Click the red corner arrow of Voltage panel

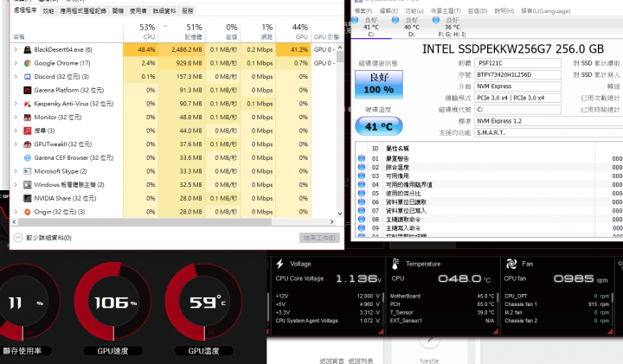click(x=381, y=331)
